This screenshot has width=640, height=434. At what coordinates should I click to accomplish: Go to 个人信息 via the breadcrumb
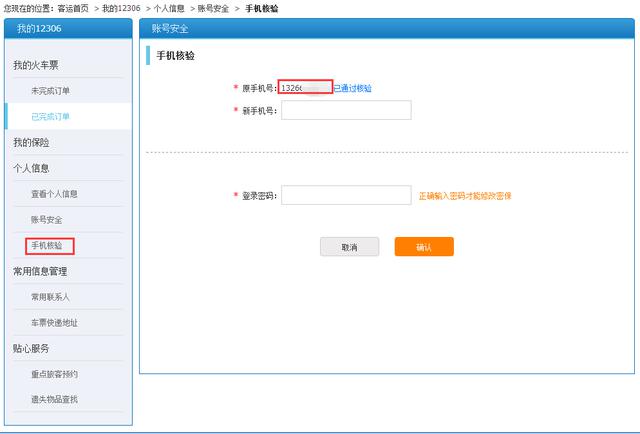tap(169, 8)
